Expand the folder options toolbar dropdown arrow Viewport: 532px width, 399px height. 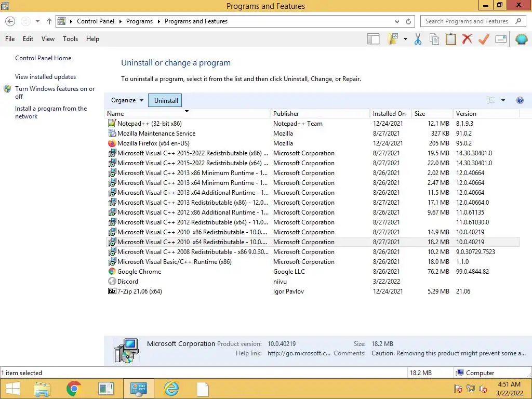point(405,39)
